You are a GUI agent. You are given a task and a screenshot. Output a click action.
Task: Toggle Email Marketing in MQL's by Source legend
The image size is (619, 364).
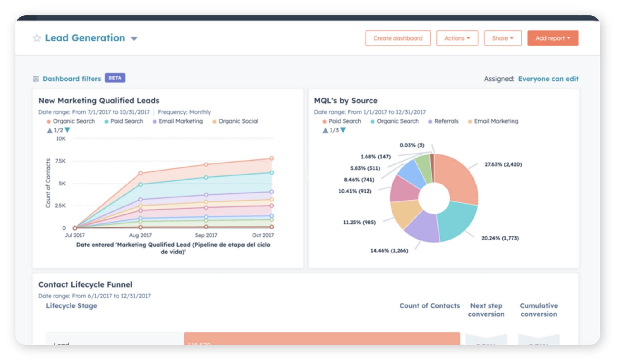coord(493,121)
